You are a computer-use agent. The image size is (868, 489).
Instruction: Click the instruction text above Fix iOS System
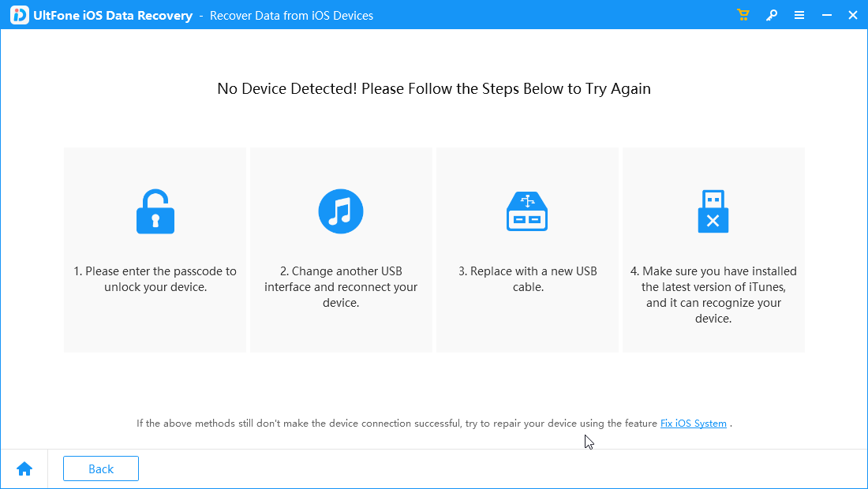(x=395, y=423)
